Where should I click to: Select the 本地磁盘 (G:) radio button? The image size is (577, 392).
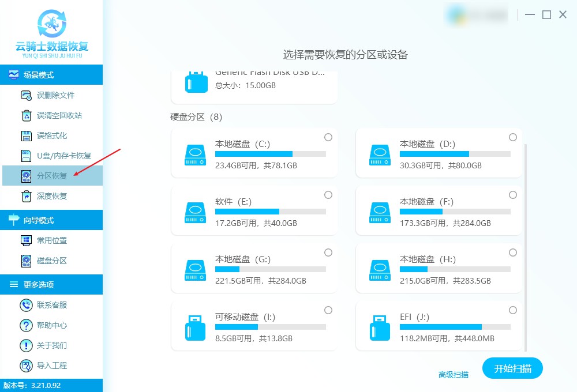tap(328, 252)
